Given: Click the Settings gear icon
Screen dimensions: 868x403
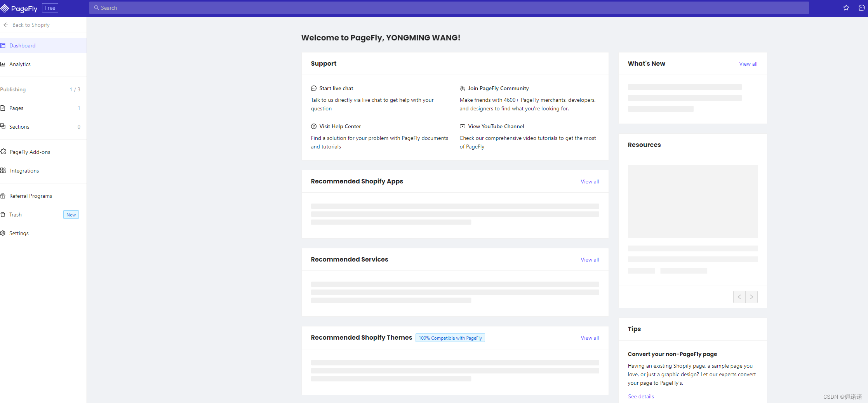Looking at the screenshot, I should tap(3, 233).
